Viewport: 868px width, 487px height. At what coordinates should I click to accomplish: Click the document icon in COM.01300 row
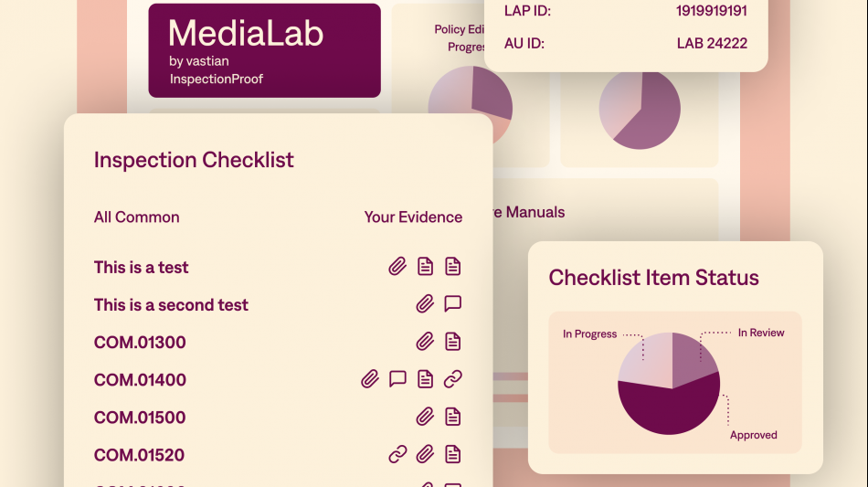pos(453,342)
